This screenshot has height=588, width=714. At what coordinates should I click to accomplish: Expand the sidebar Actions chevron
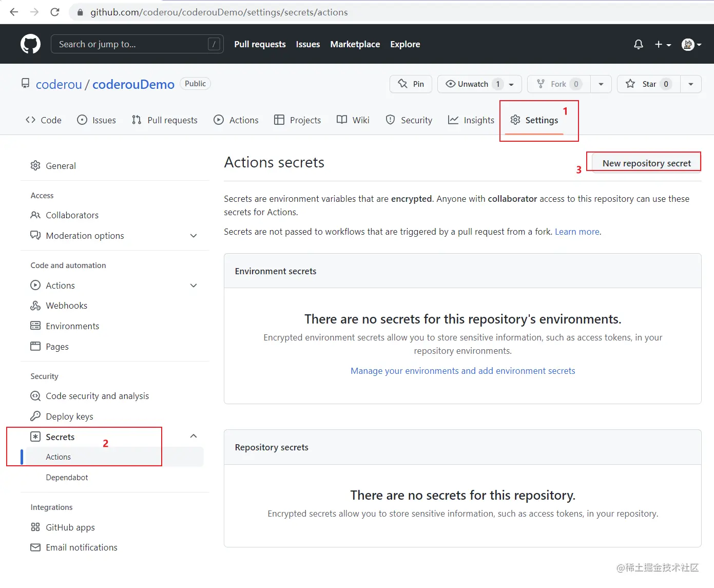pyautogui.click(x=194, y=286)
